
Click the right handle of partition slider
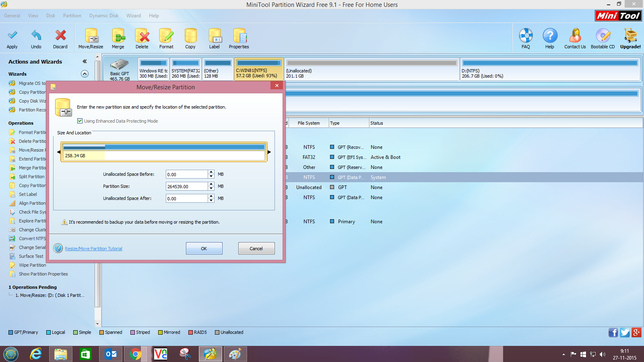(x=269, y=152)
